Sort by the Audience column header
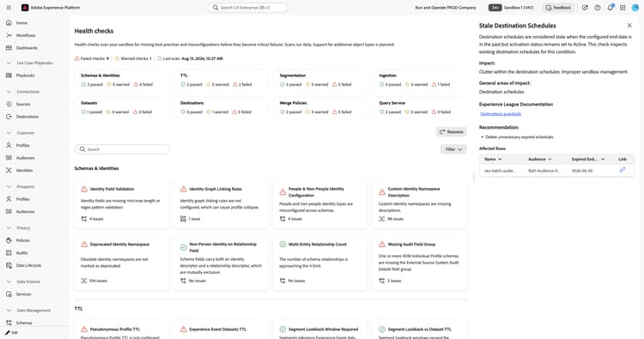The image size is (644, 339). [x=540, y=159]
